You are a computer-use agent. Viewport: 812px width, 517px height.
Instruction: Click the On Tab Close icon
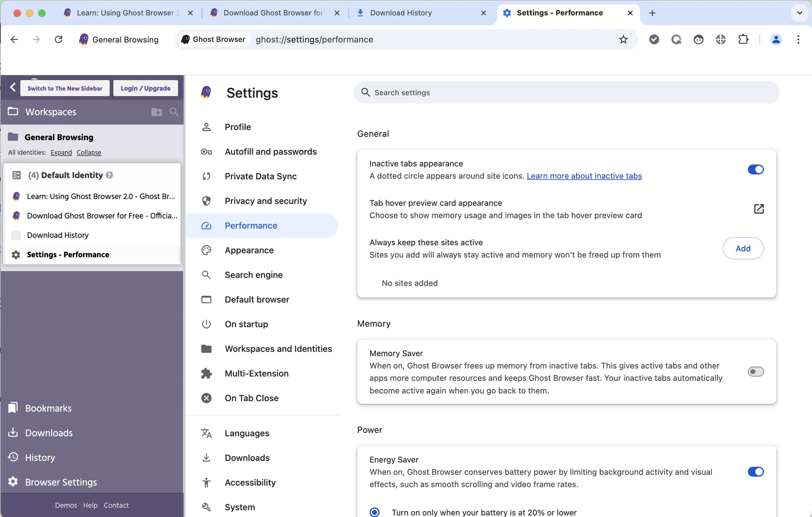tap(207, 398)
